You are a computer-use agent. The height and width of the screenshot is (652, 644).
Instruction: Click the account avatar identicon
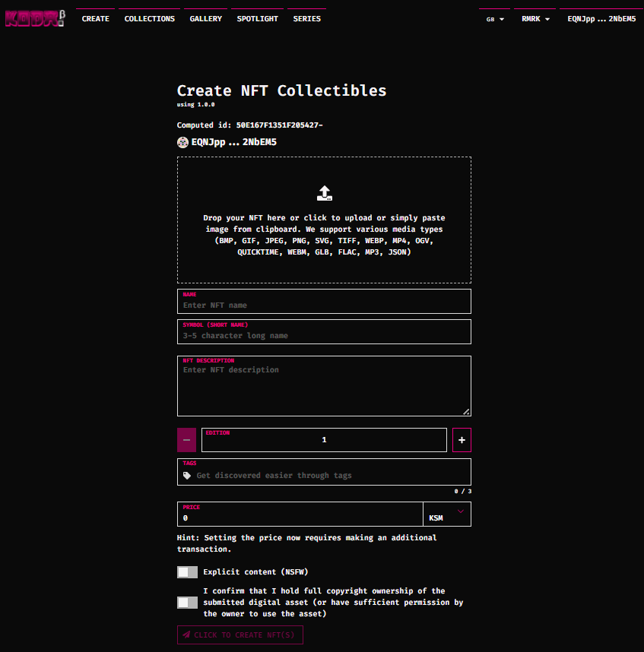tap(182, 142)
